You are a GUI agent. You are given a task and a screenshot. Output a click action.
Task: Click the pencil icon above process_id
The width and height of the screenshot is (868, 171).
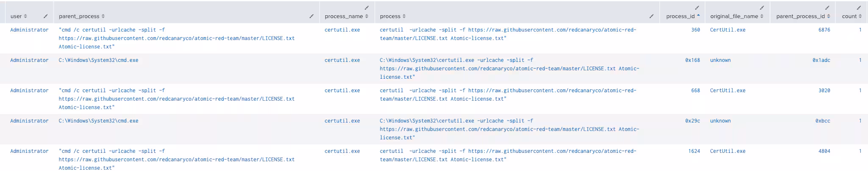point(697,8)
